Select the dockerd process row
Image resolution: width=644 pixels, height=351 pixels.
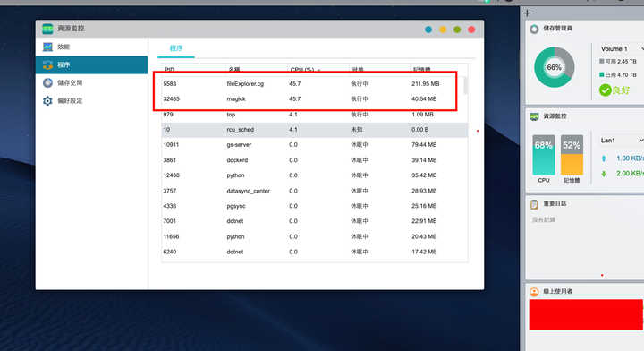[x=315, y=160]
